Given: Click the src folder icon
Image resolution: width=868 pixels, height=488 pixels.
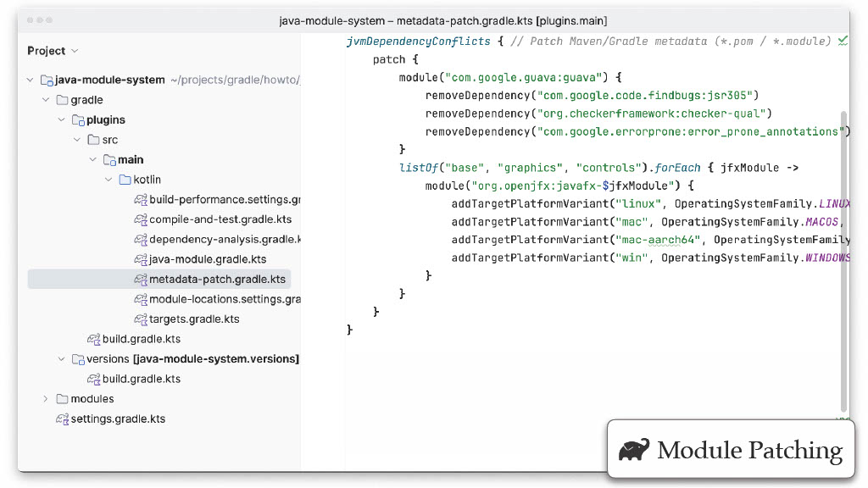Looking at the screenshot, I should pos(93,140).
